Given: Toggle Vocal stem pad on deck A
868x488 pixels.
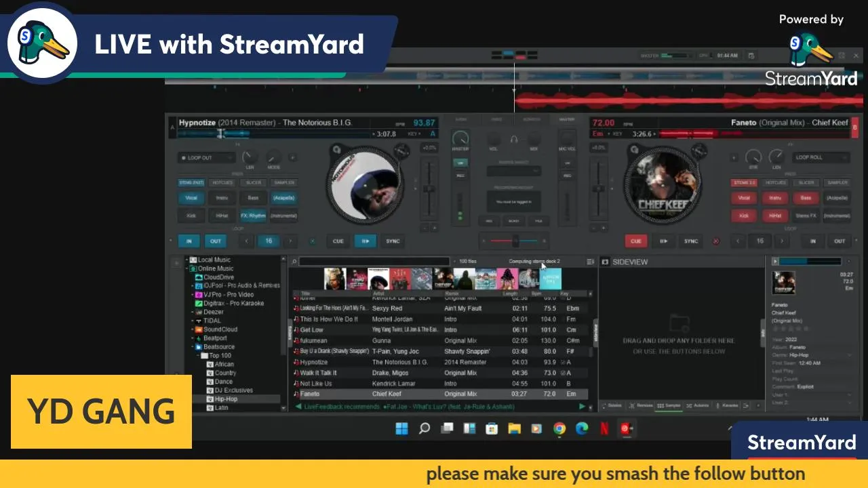Looking at the screenshot, I should tap(191, 199).
